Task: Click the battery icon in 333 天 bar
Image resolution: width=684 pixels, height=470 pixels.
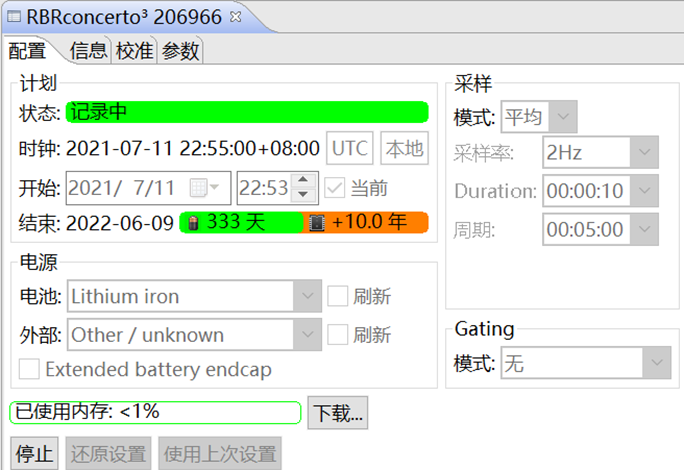Action: point(193,223)
